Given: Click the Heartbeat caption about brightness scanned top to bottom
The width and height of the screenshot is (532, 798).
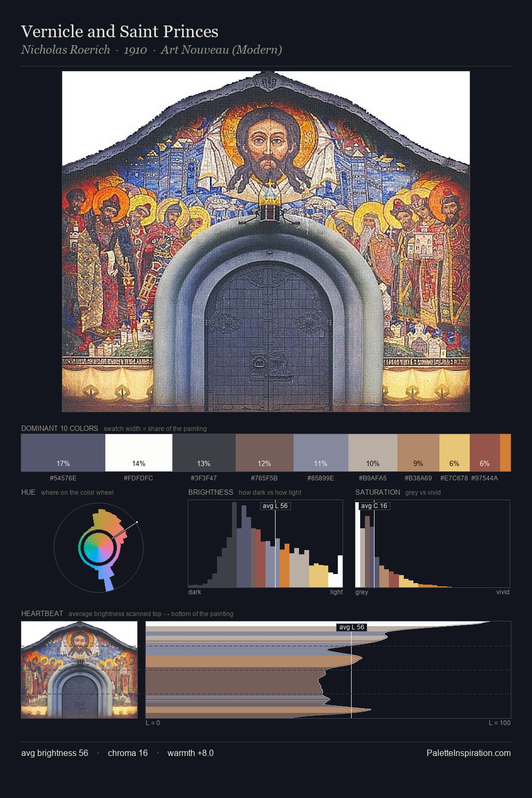Looking at the screenshot, I should (151, 614).
